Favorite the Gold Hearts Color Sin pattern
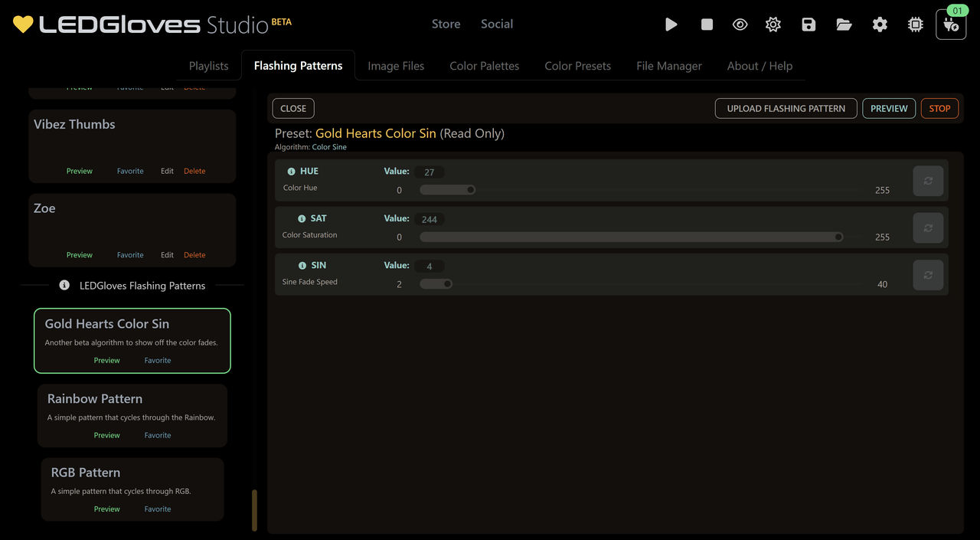Image resolution: width=980 pixels, height=540 pixels. pyautogui.click(x=158, y=360)
